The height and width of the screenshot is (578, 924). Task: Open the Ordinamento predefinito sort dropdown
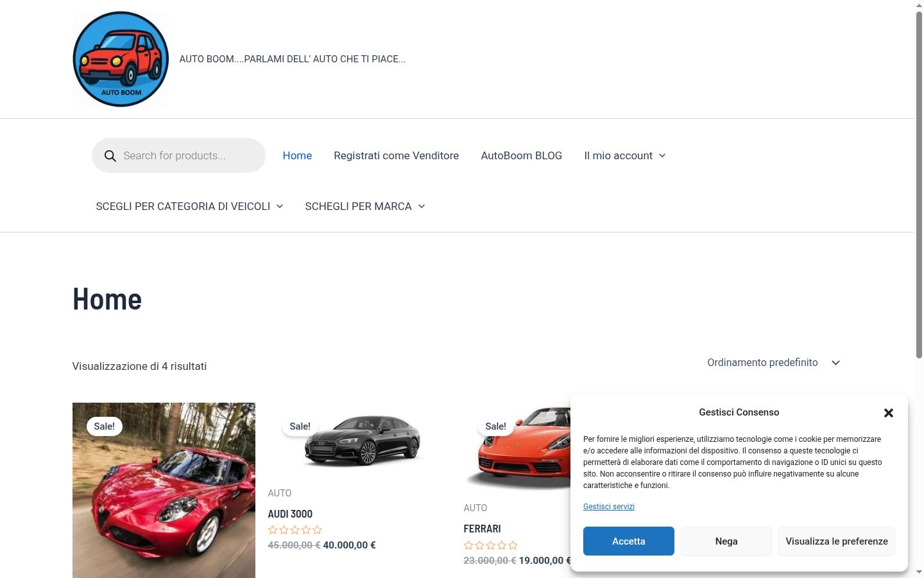pos(774,363)
